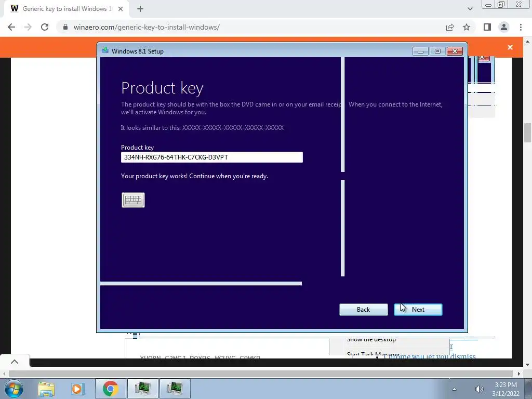The width and height of the screenshot is (532, 399).
Task: Click Next in Windows 8.1 Setup
Action: tap(418, 310)
